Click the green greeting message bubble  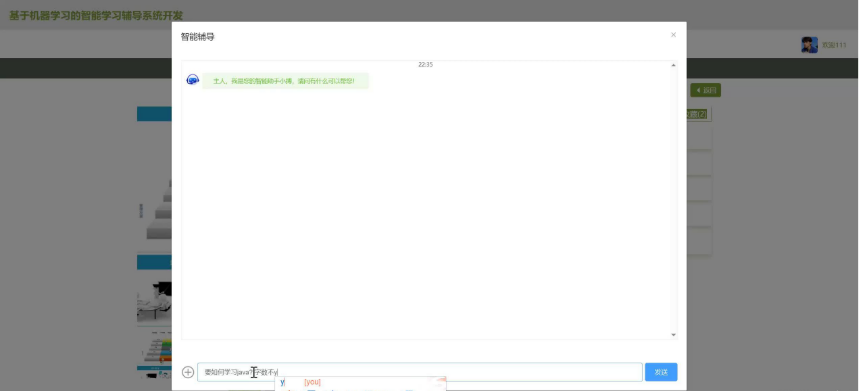click(x=285, y=80)
